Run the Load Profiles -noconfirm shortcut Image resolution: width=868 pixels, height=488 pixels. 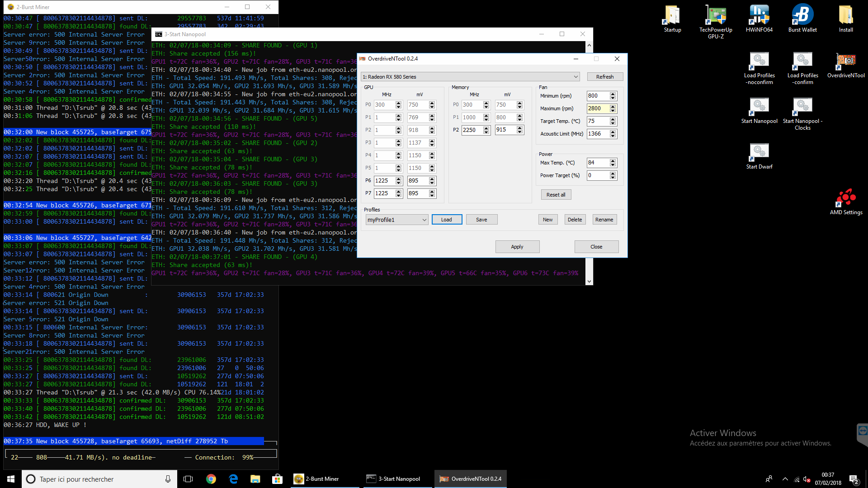pyautogui.click(x=759, y=68)
